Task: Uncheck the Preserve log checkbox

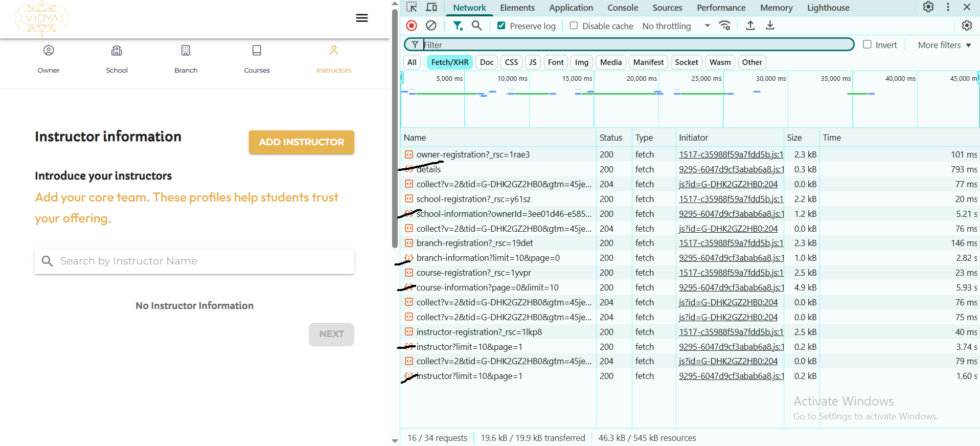Action: pos(502,26)
